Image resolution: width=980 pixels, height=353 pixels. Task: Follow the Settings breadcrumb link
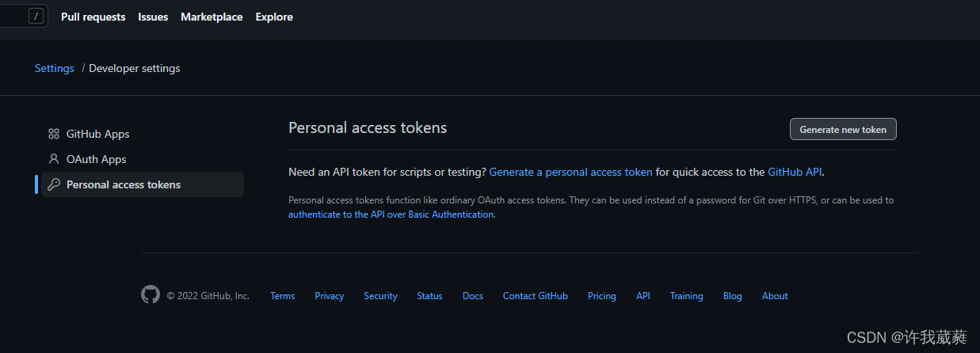(x=55, y=68)
